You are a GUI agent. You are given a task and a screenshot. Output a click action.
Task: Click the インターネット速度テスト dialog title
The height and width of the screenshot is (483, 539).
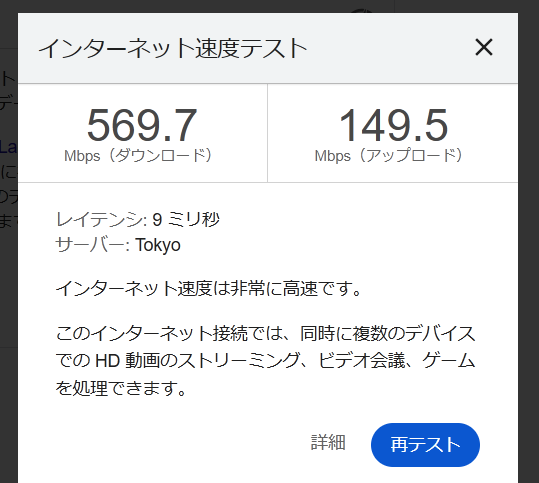point(173,48)
